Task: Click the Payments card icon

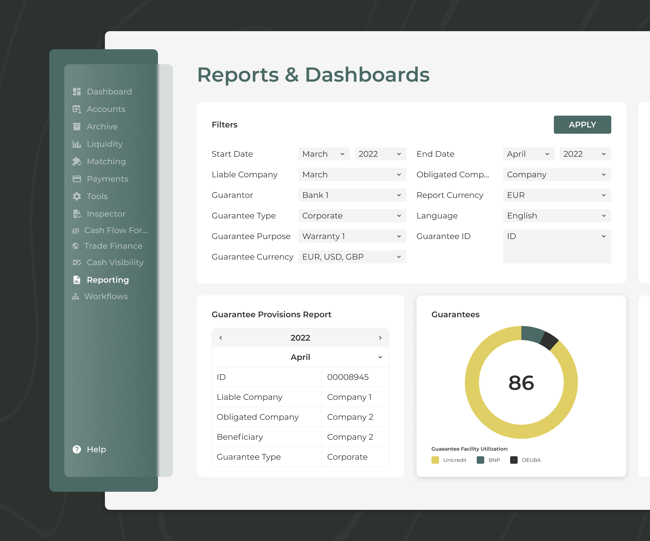Action: (x=77, y=179)
